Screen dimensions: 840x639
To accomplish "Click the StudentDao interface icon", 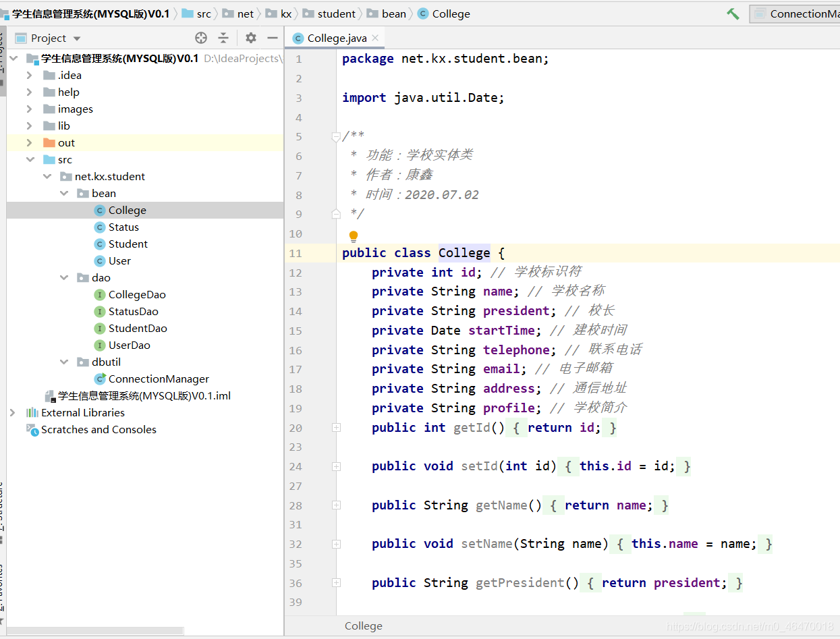I will tap(100, 328).
